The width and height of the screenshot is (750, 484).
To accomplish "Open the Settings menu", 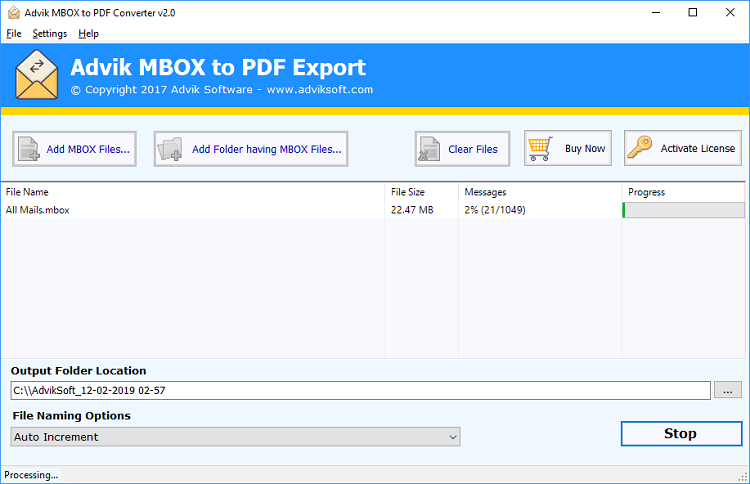I will point(50,33).
